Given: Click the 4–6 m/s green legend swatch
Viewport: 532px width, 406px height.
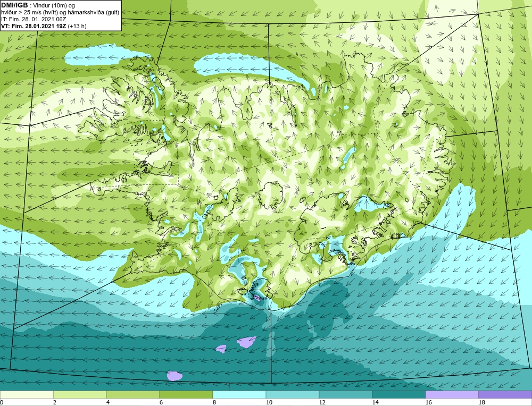Looking at the screenshot, I should [133, 395].
